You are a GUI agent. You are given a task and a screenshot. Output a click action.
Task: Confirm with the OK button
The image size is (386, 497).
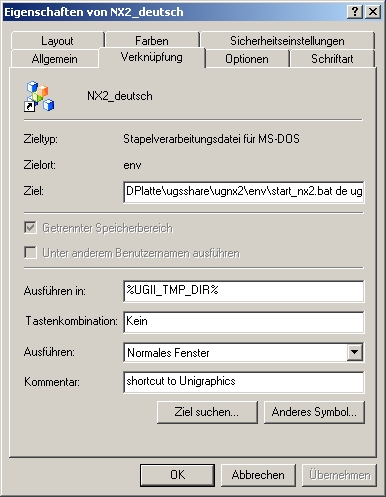(177, 475)
